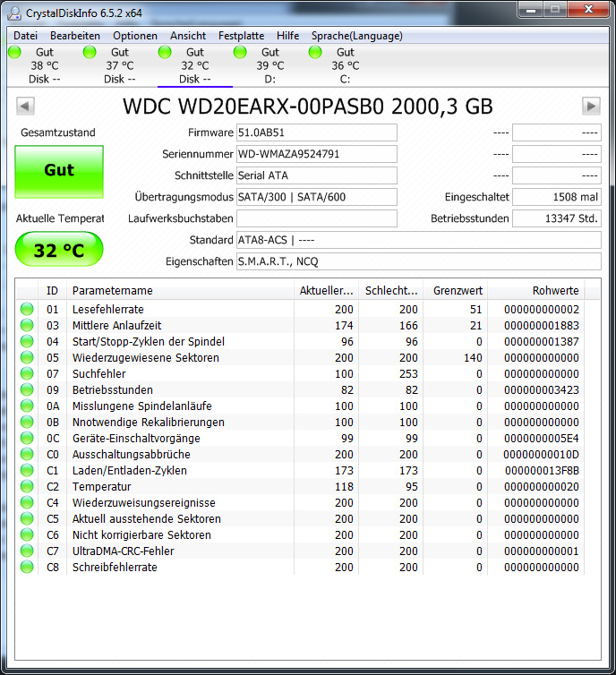Click status icon of Mittlere Anlaufzeit row
Image resolution: width=616 pixels, height=675 pixels.
click(x=27, y=325)
